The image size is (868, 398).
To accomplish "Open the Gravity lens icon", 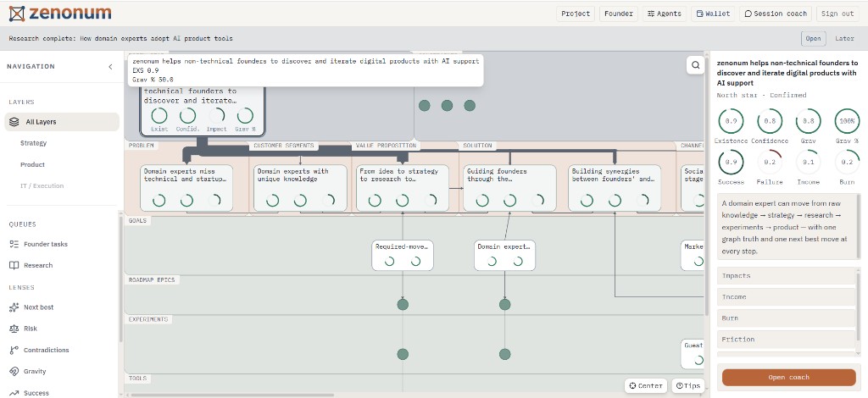I will 14,372.
